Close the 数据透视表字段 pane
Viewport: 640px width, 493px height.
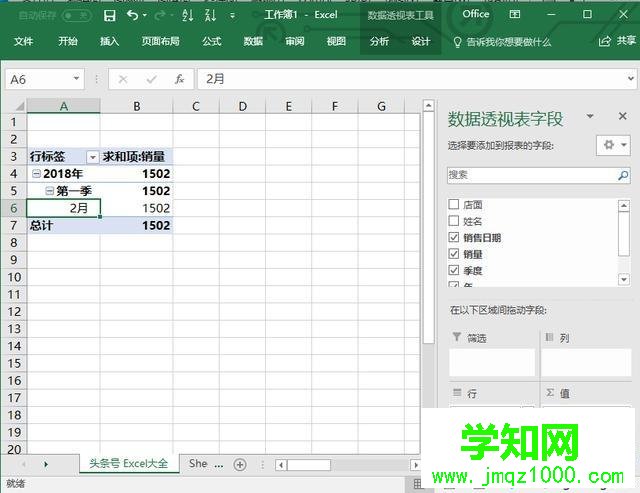(622, 116)
